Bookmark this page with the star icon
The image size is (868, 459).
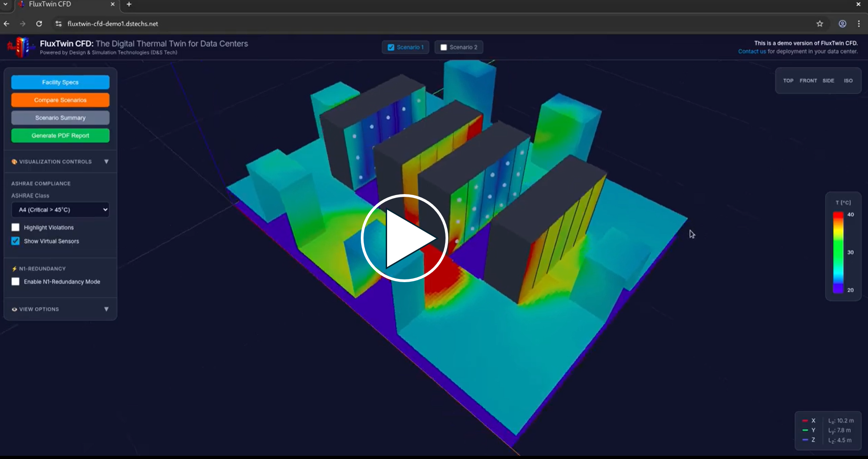820,24
